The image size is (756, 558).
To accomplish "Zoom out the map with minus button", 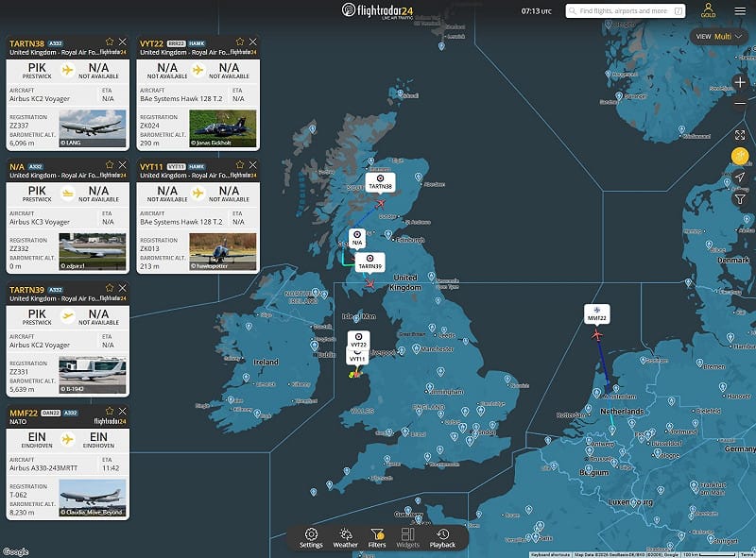I will 740,103.
